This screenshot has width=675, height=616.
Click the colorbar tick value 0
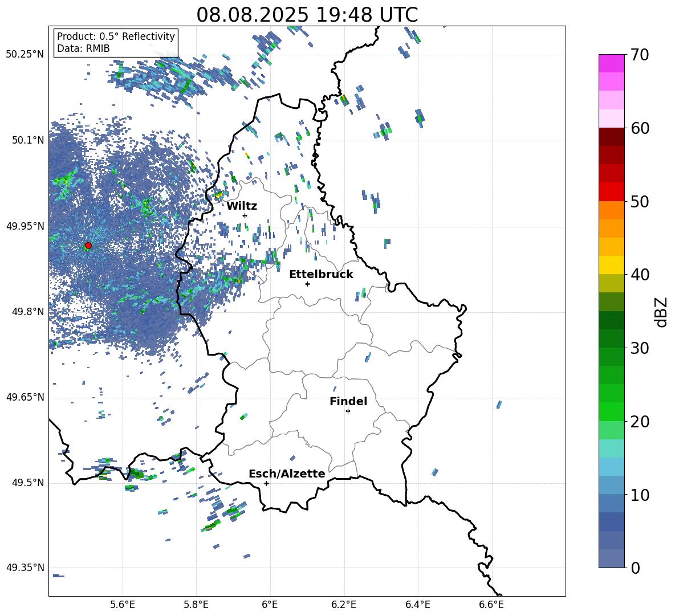click(x=636, y=568)
